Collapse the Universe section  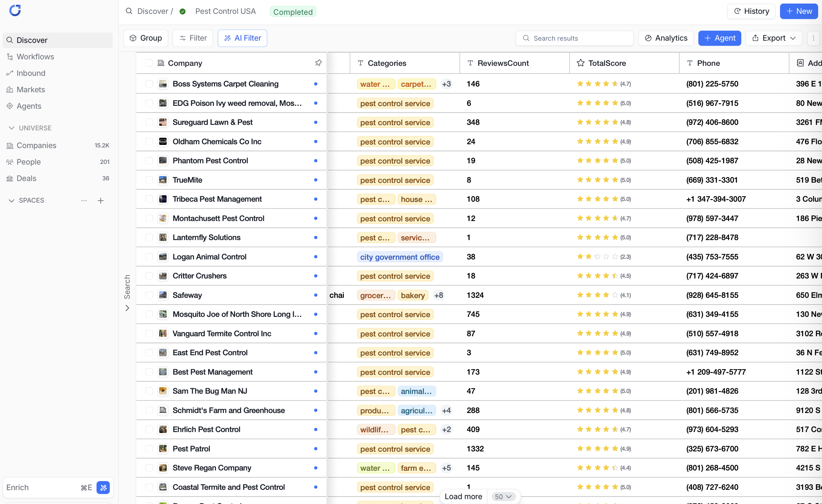coord(12,128)
